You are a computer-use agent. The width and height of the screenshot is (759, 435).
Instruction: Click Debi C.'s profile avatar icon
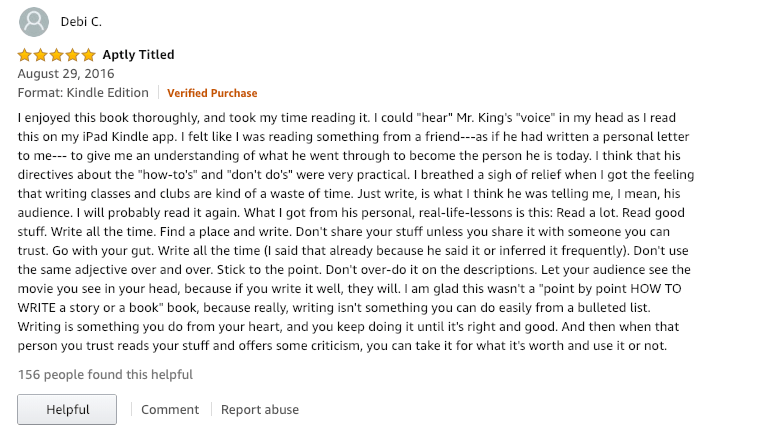[33, 21]
